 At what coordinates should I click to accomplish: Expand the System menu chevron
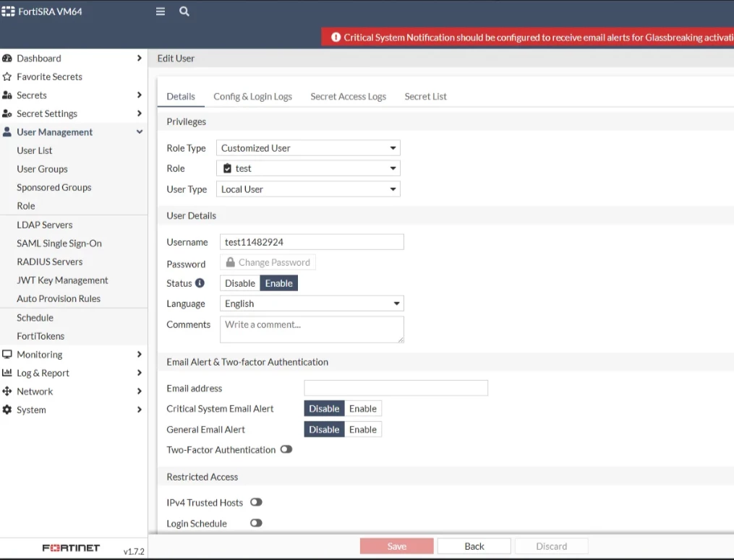pos(139,410)
